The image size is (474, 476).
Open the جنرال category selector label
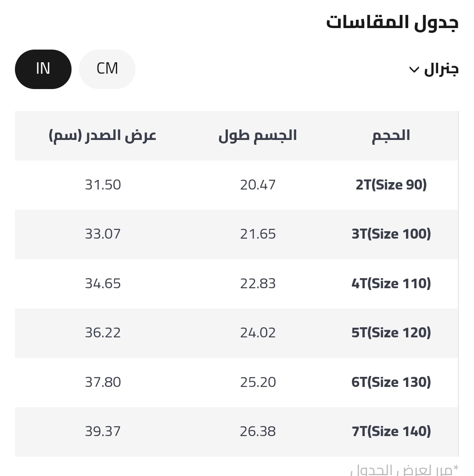[441, 69]
